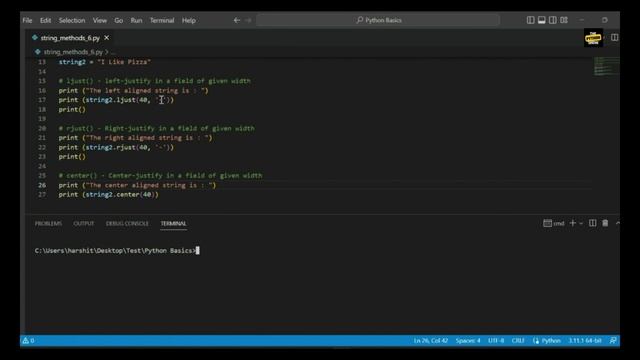Go forward with the right arrow
This screenshot has height=360, width=640.
click(248, 20)
